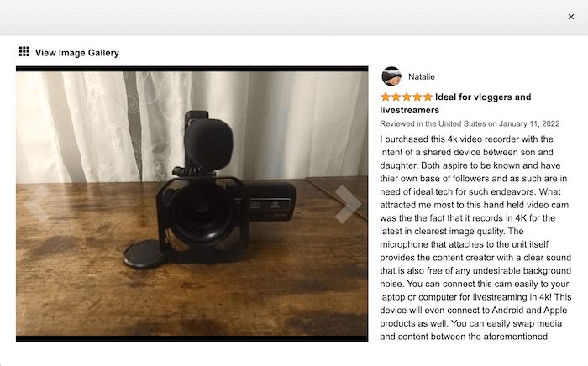Click the third gold rating star
This screenshot has height=366, width=588.
pyautogui.click(x=407, y=97)
